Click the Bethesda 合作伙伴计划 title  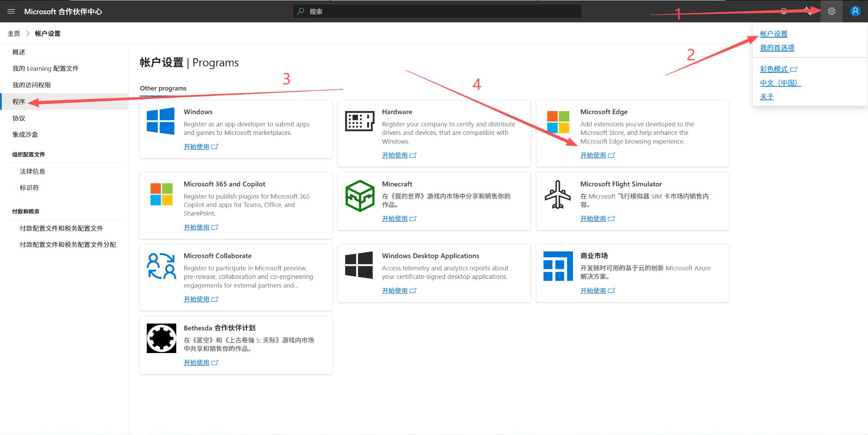point(219,328)
